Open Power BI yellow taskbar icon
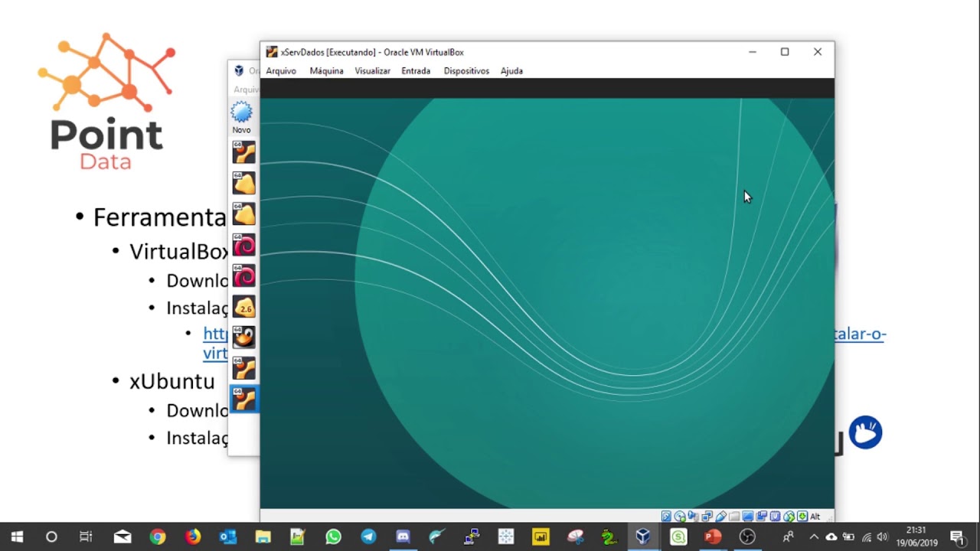The image size is (980, 551). coord(541,536)
